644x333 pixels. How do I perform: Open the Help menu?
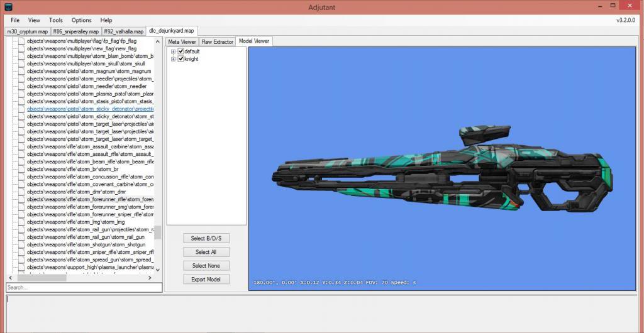click(106, 20)
